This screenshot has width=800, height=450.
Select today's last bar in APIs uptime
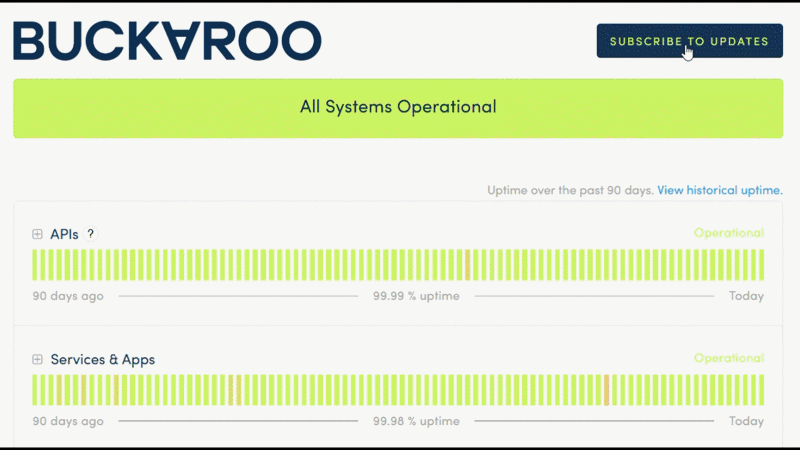760,265
